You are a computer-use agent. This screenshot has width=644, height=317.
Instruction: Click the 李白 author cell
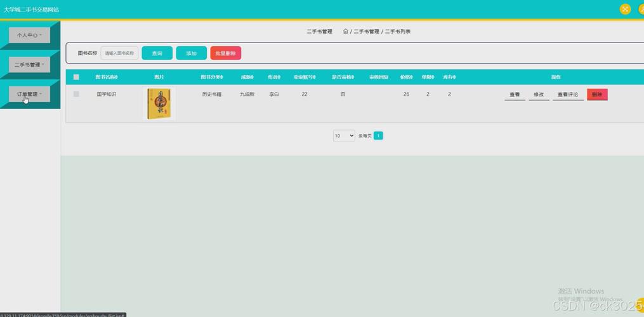coord(274,94)
